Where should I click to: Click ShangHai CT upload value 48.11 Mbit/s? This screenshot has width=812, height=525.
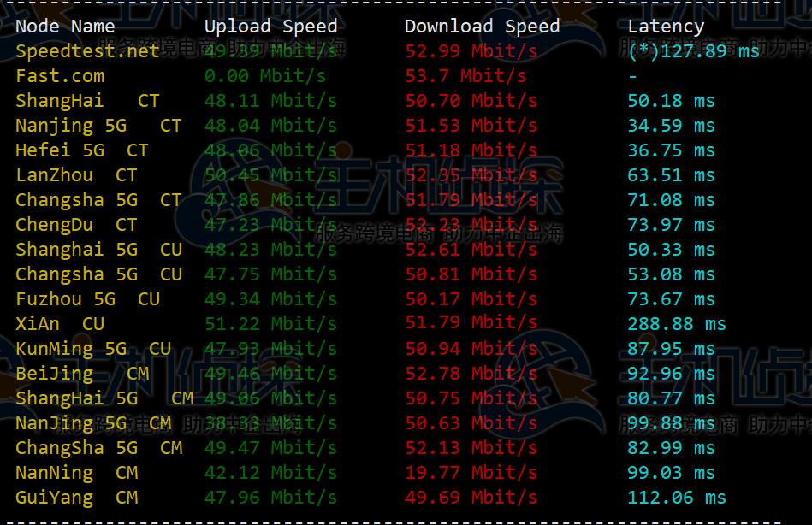click(x=271, y=100)
